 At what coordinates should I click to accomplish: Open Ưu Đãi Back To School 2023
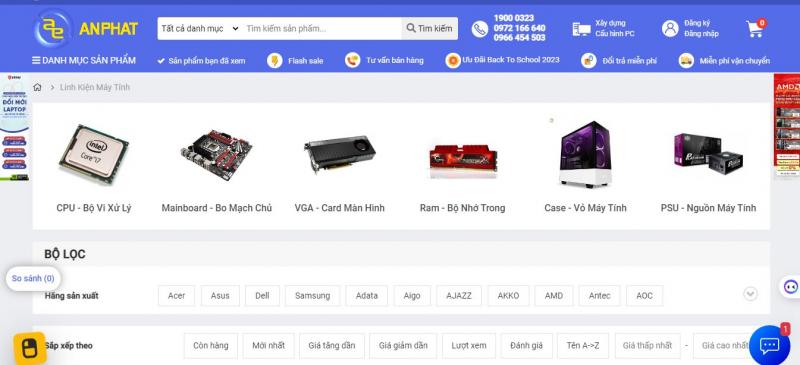tap(511, 60)
